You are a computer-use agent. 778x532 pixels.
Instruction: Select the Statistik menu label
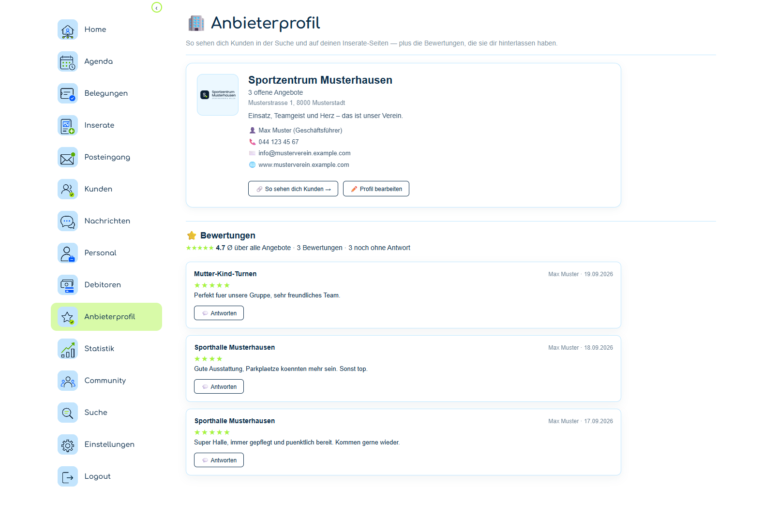pos(99,349)
